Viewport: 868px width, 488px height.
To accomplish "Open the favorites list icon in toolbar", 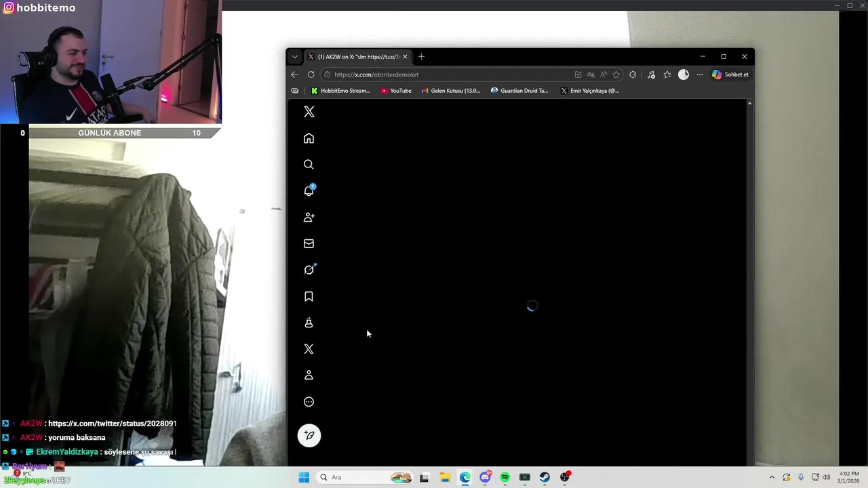I will (667, 75).
